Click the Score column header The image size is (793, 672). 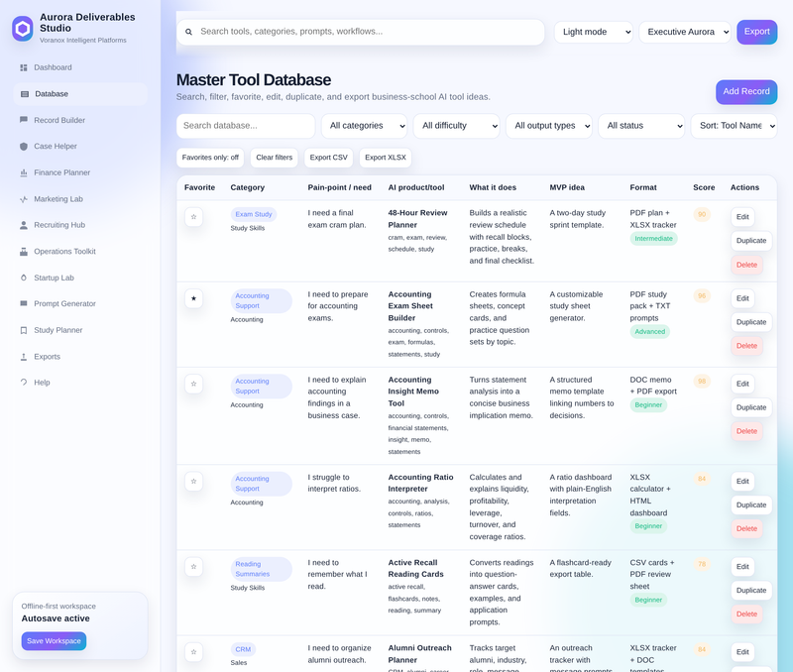click(704, 187)
